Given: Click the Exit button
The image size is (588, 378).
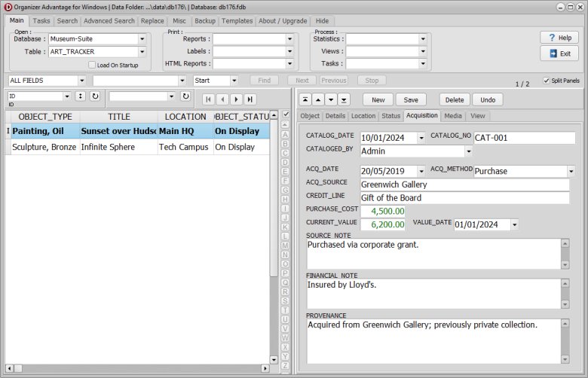Looking at the screenshot, I should [559, 53].
